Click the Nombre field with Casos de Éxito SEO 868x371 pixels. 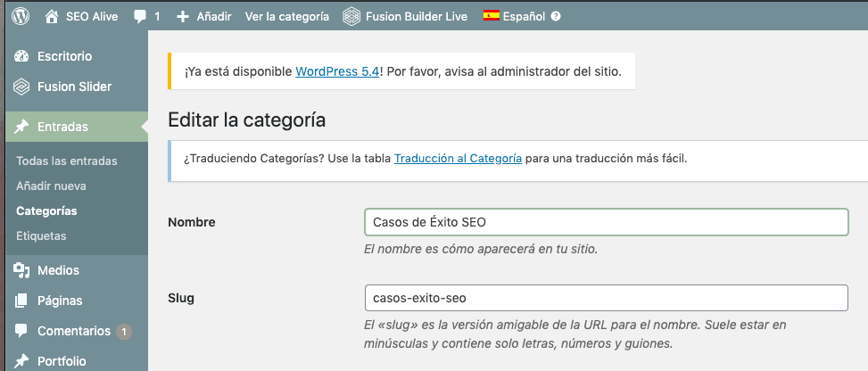606,222
